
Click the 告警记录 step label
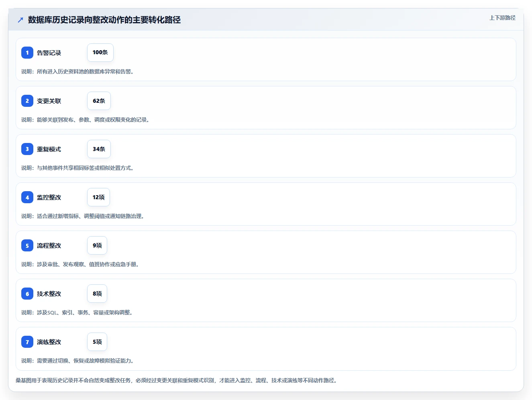[49, 53]
